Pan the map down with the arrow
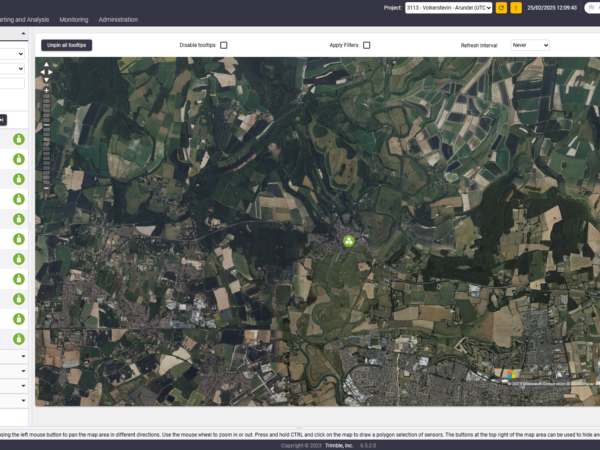 (46, 80)
